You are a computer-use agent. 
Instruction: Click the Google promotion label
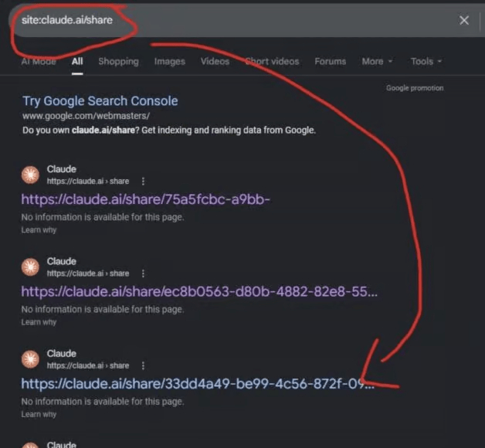coord(415,88)
